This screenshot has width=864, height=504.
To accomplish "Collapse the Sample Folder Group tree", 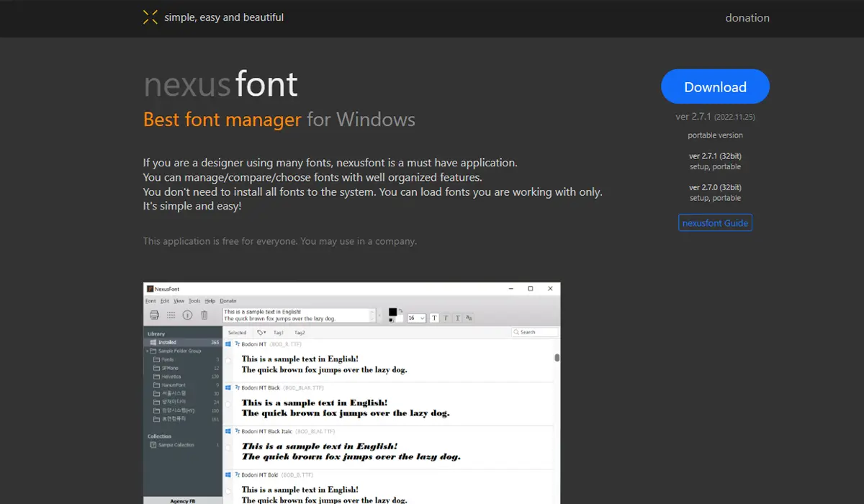I will coord(147,351).
